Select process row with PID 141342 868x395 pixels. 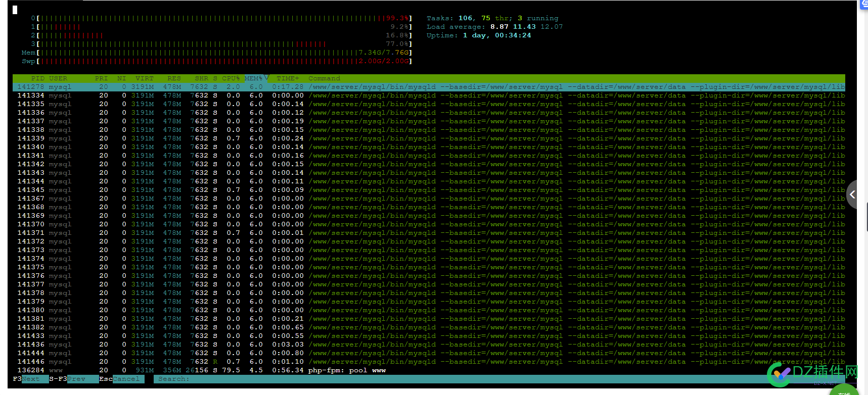click(x=429, y=164)
